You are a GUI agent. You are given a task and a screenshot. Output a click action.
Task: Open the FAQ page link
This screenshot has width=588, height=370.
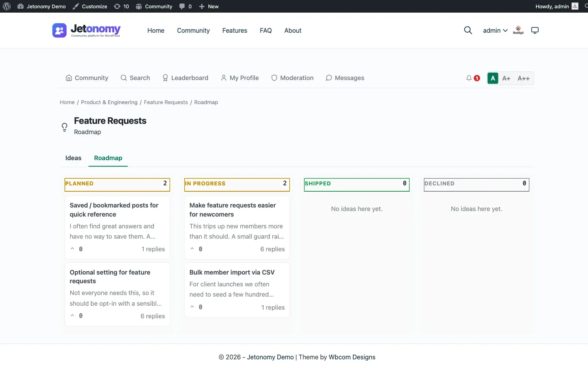pos(266,30)
